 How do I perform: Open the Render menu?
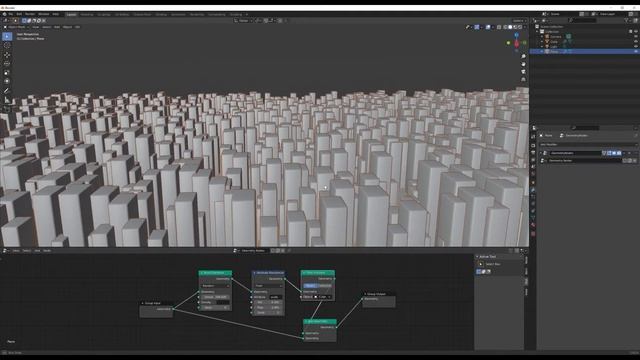click(x=30, y=14)
